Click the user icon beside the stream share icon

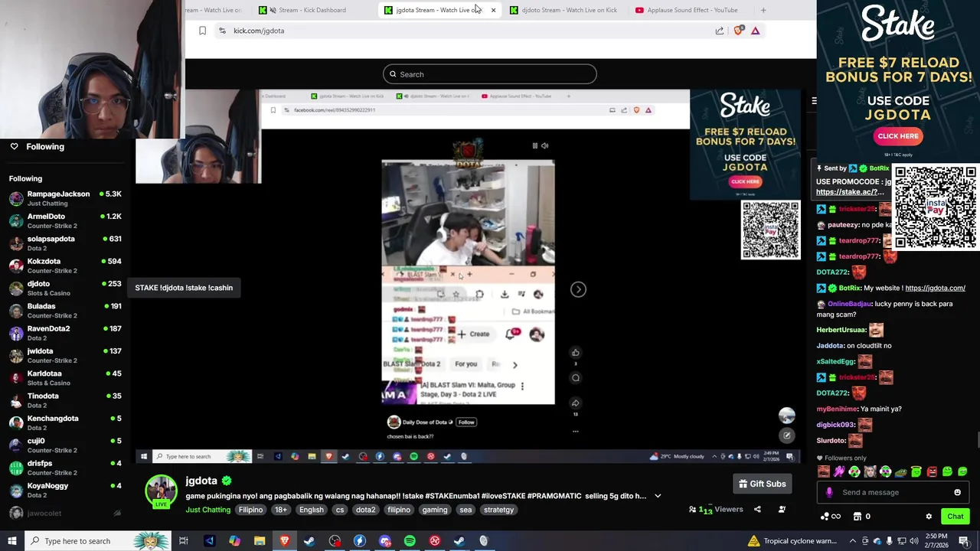(782, 510)
